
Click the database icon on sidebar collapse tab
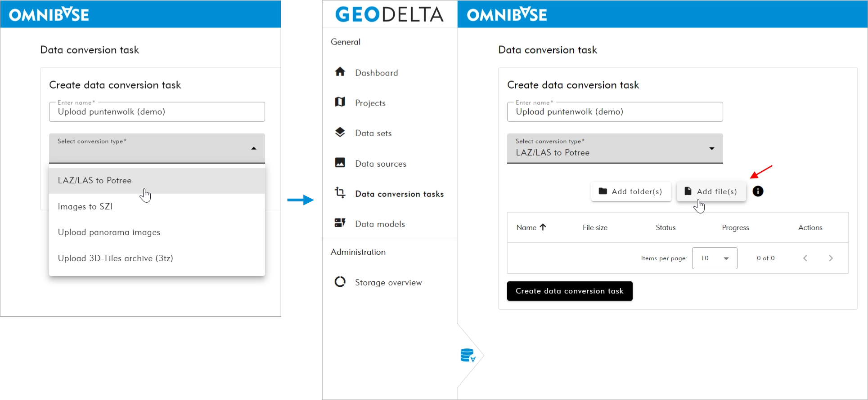click(x=468, y=356)
